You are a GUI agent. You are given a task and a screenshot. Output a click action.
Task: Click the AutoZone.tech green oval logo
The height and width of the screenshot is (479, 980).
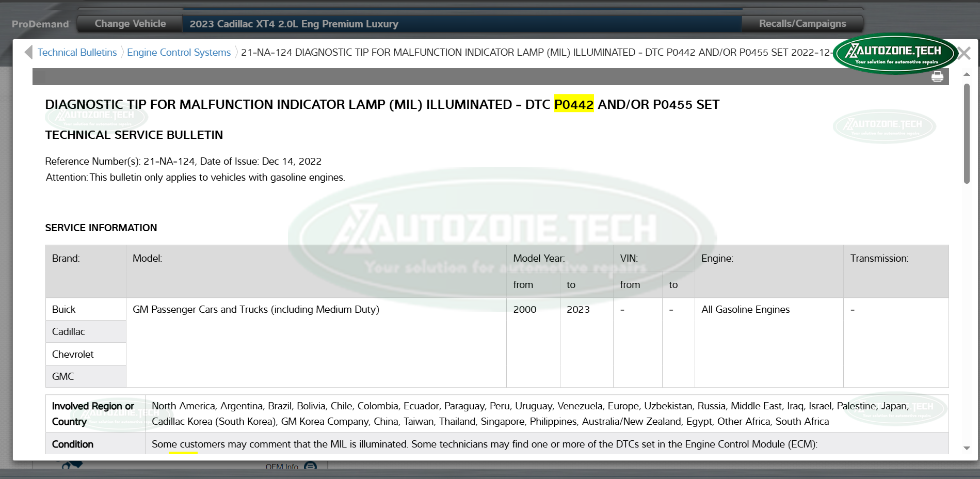[x=895, y=54]
